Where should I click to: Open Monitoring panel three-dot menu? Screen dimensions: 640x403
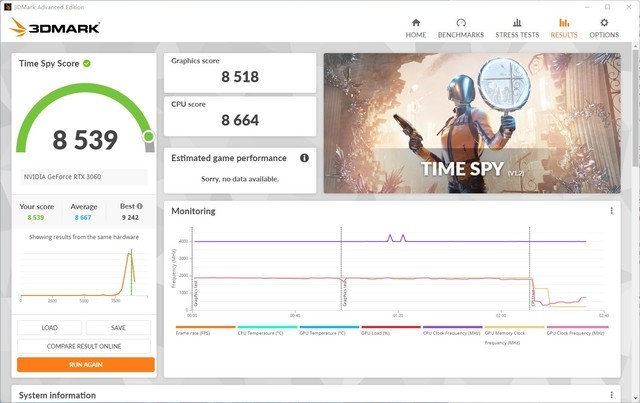pos(611,211)
